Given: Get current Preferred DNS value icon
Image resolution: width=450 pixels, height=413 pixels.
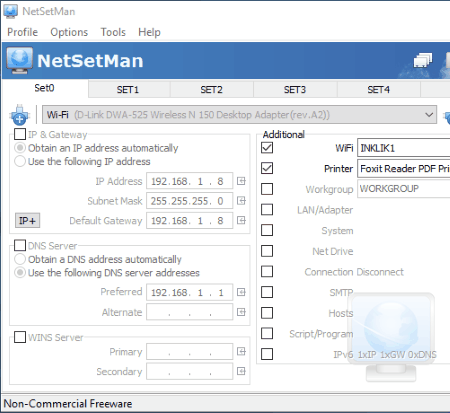Looking at the screenshot, I should click(241, 292).
